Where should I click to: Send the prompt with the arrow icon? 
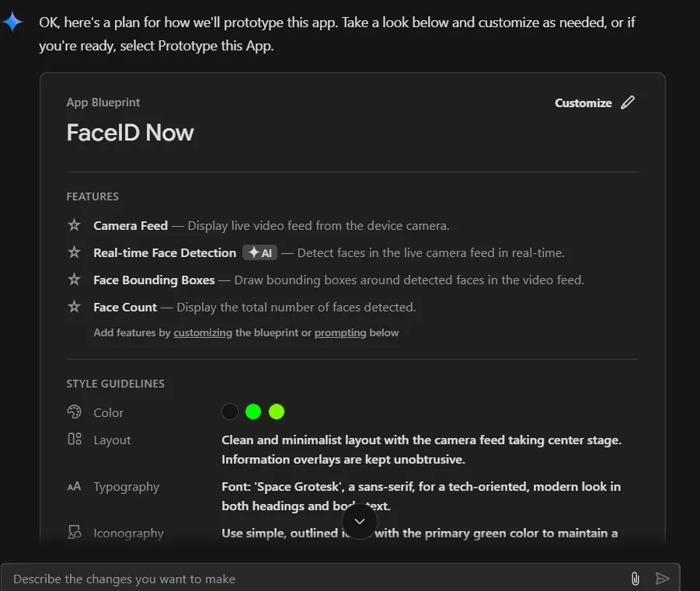click(662, 579)
